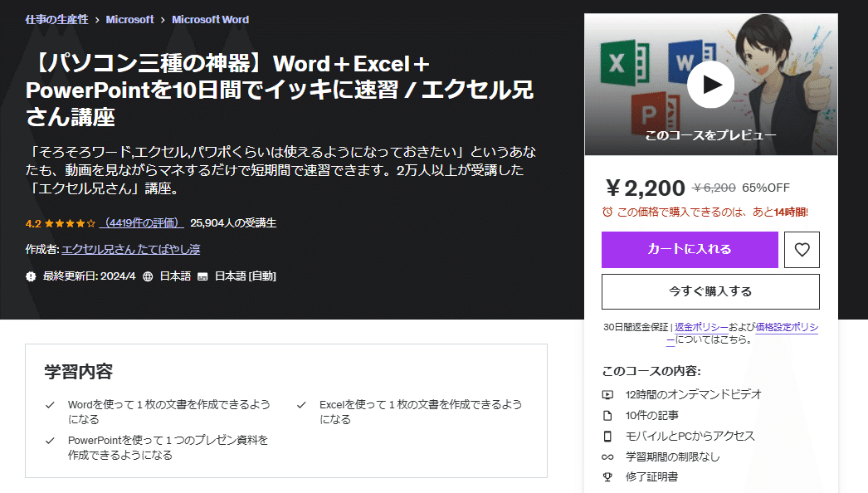Open the Microsoft Word breadcrumb link
The width and height of the screenshot is (868, 493).
click(210, 19)
